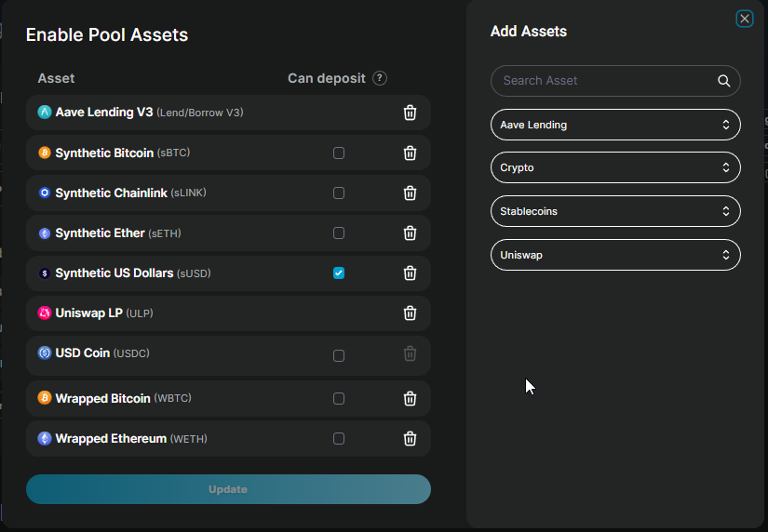Click the Synthetic Chainlink (sLINK) label
768x532 pixels.
point(130,193)
